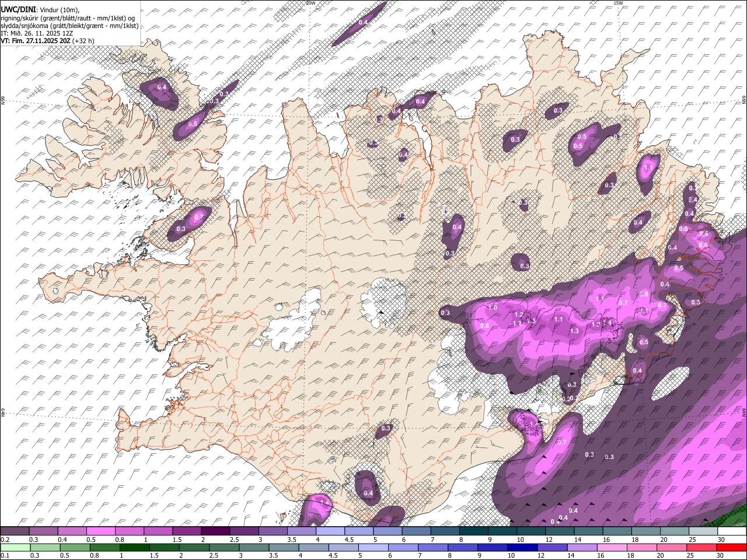Click the bright red lower swatch at 30
Image resolution: width=747 pixels, height=560 pixels.
pyautogui.click(x=731, y=547)
